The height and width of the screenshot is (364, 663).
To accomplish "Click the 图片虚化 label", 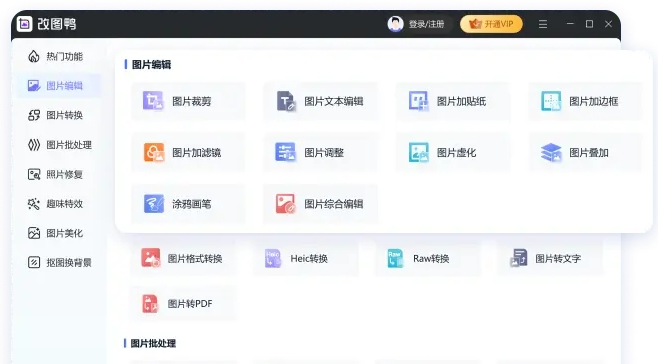I will coord(456,153).
